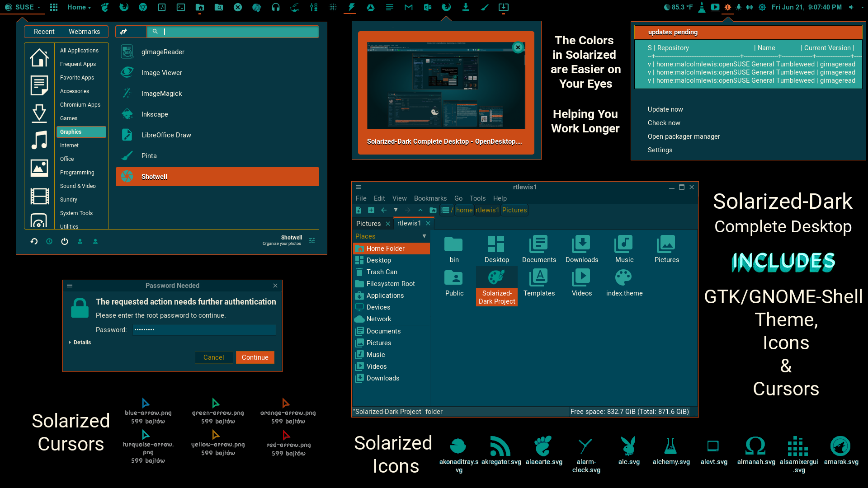Open the Bookmarks menu in the file manager

pos(430,198)
